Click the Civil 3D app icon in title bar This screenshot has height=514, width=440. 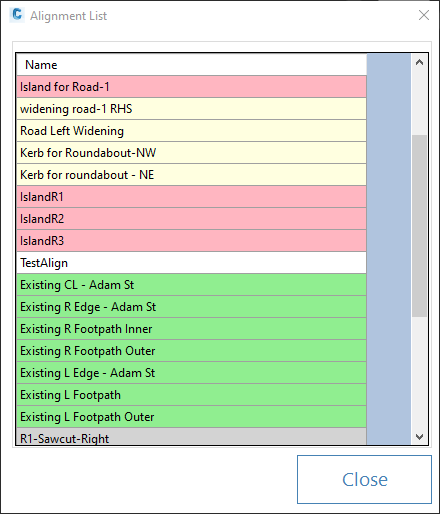pyautogui.click(x=17, y=15)
